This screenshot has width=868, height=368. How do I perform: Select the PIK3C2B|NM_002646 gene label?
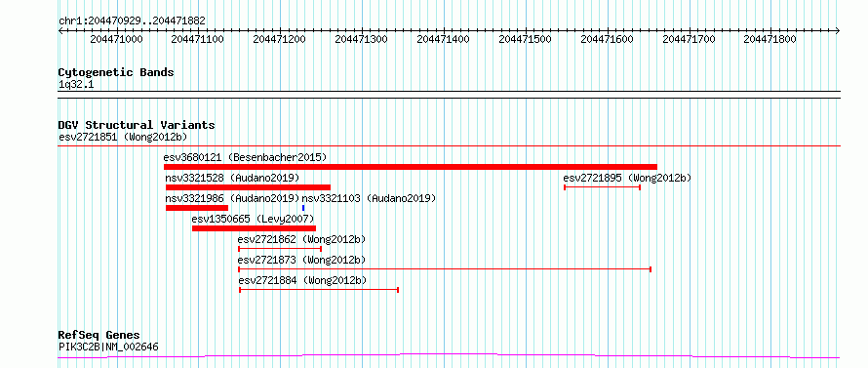click(108, 347)
